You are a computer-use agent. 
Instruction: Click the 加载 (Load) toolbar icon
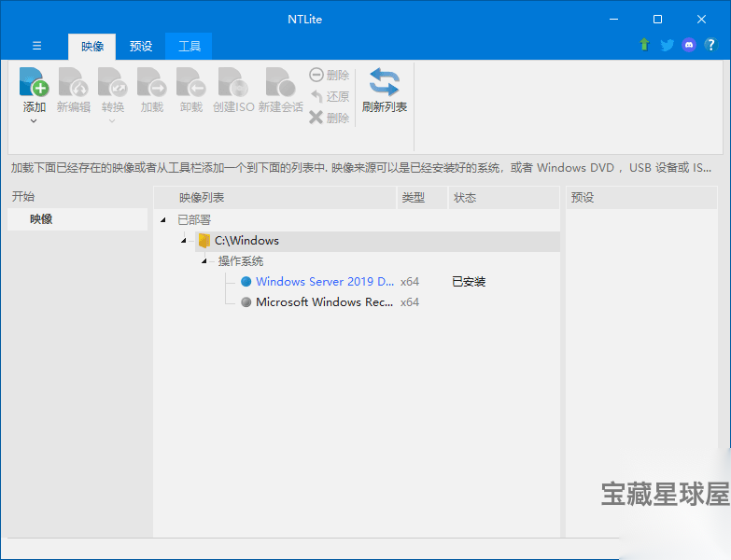[x=152, y=82]
